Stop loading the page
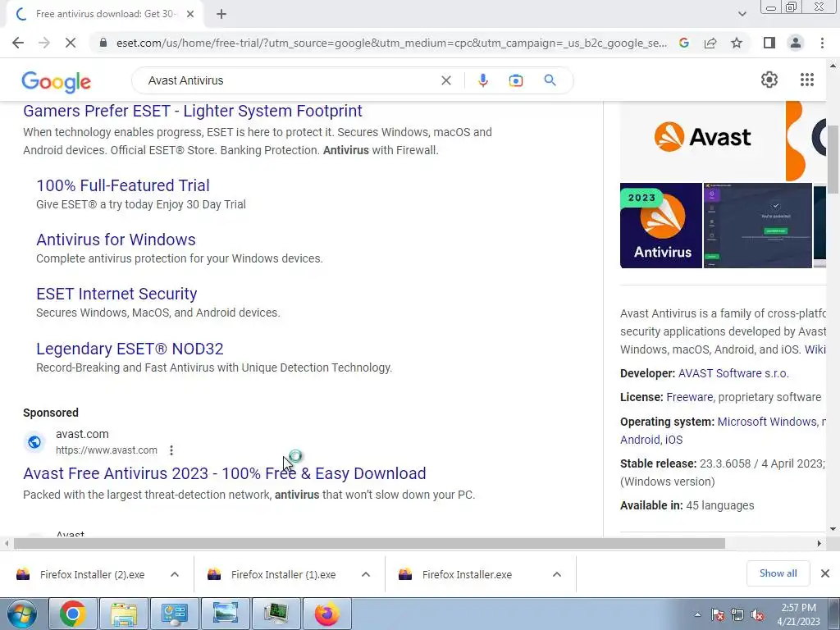 tap(71, 43)
